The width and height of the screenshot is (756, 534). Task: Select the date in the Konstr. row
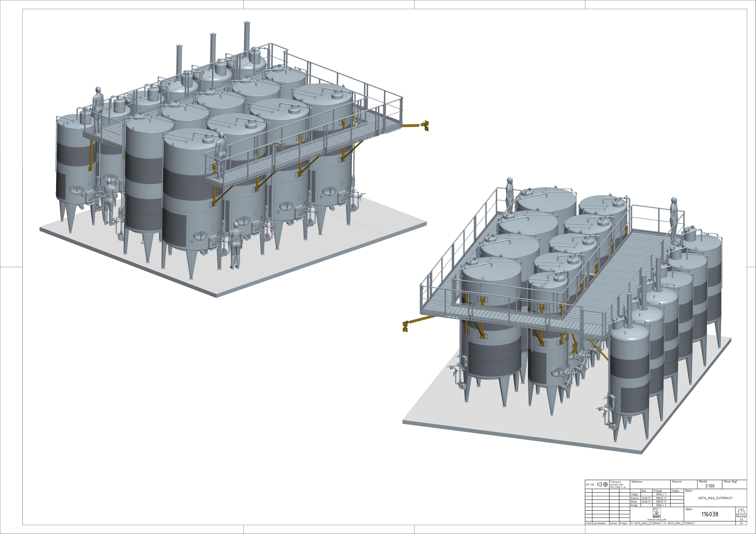point(646,498)
